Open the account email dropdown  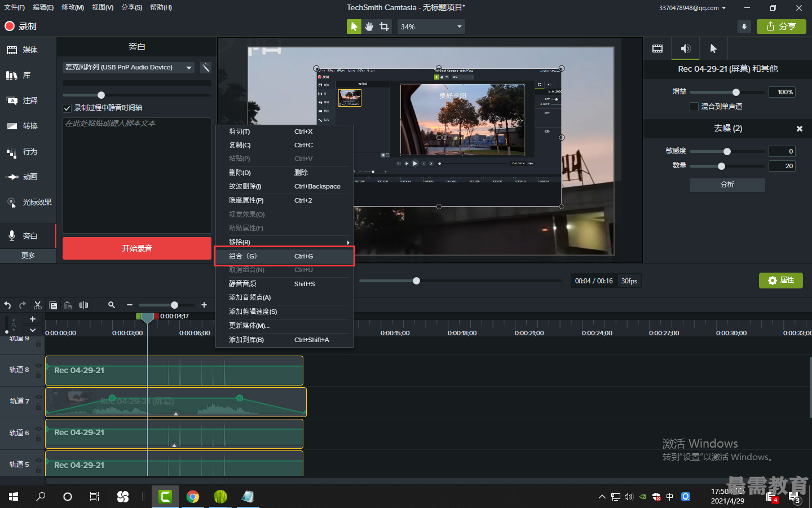(x=692, y=8)
